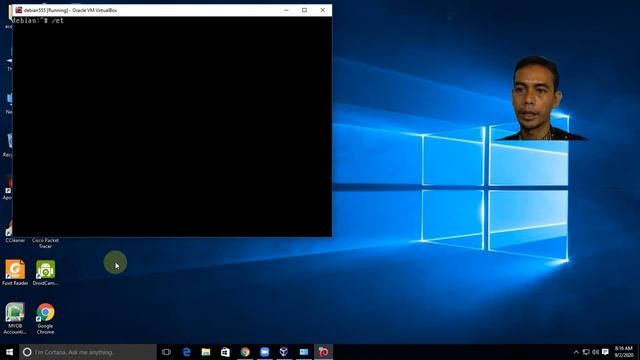Open Microsoft Store from the taskbar

225,352
